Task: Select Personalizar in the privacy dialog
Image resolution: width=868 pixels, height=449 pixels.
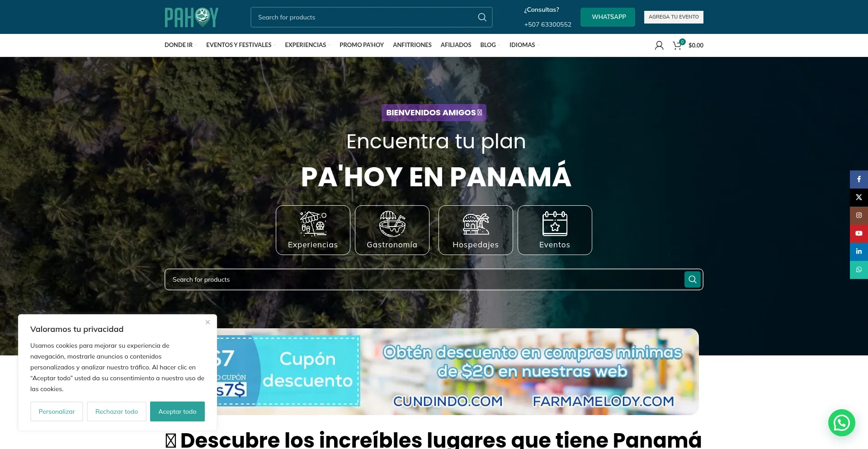Action: (x=57, y=411)
